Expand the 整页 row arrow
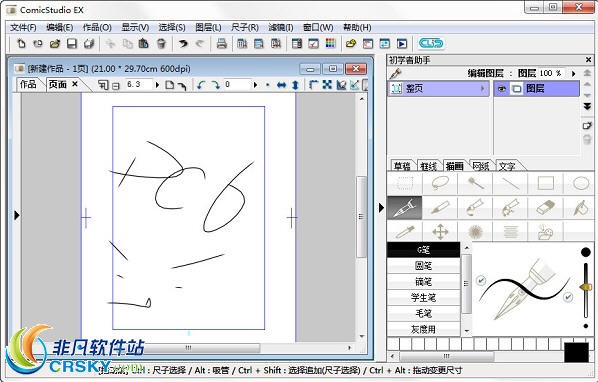The image size is (598, 382). (x=482, y=89)
